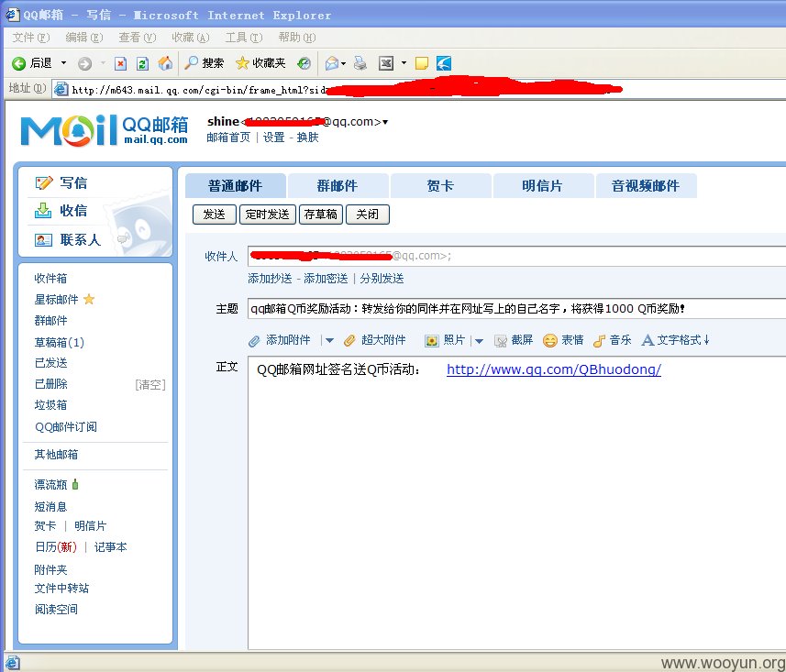Click the QQ Mail logo
The height and width of the screenshot is (672, 786).
click(105, 130)
